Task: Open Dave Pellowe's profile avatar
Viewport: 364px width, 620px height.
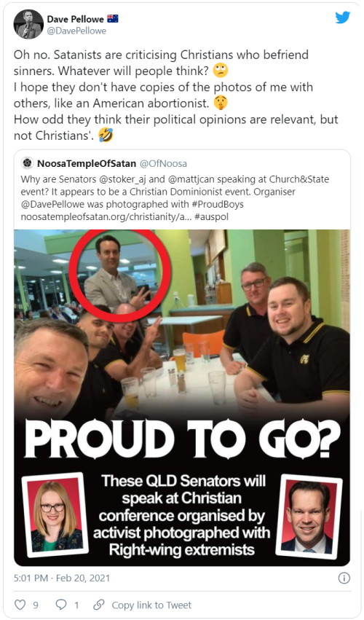Action: (x=28, y=24)
